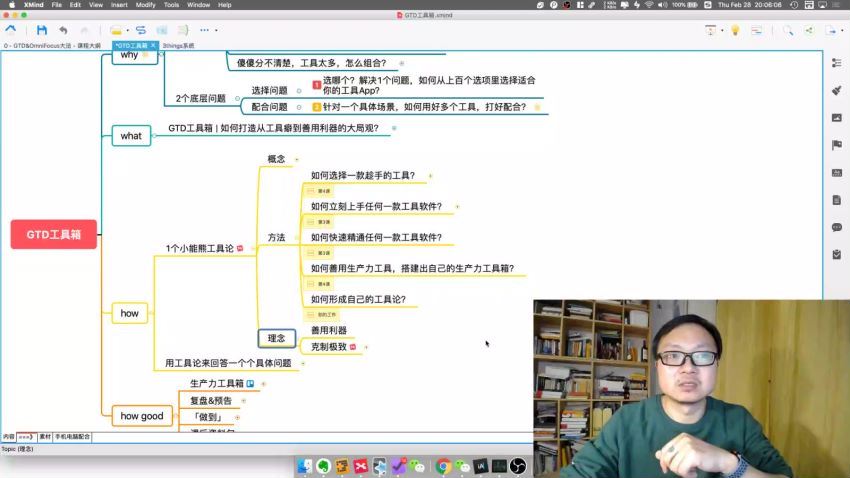Click the relationship connector toolbar icon
850x478 pixels.
click(x=141, y=30)
